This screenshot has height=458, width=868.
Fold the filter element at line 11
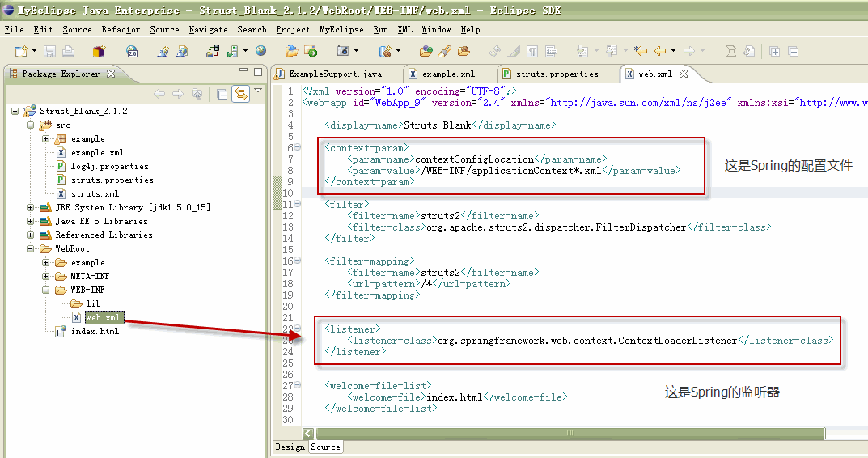coord(297,204)
